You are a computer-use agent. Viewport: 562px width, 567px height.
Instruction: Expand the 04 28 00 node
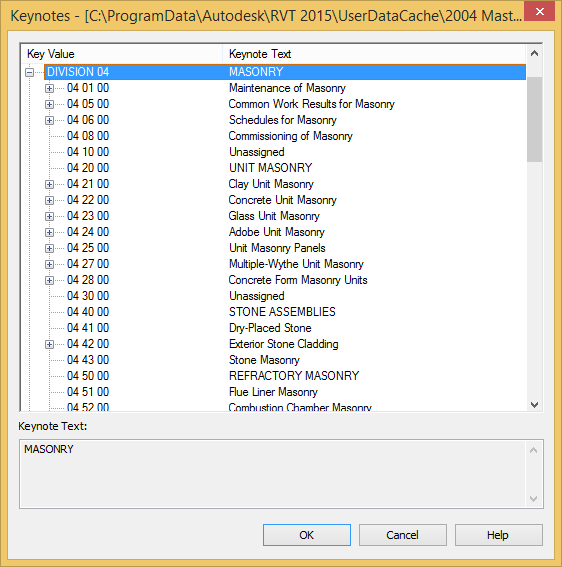point(50,280)
